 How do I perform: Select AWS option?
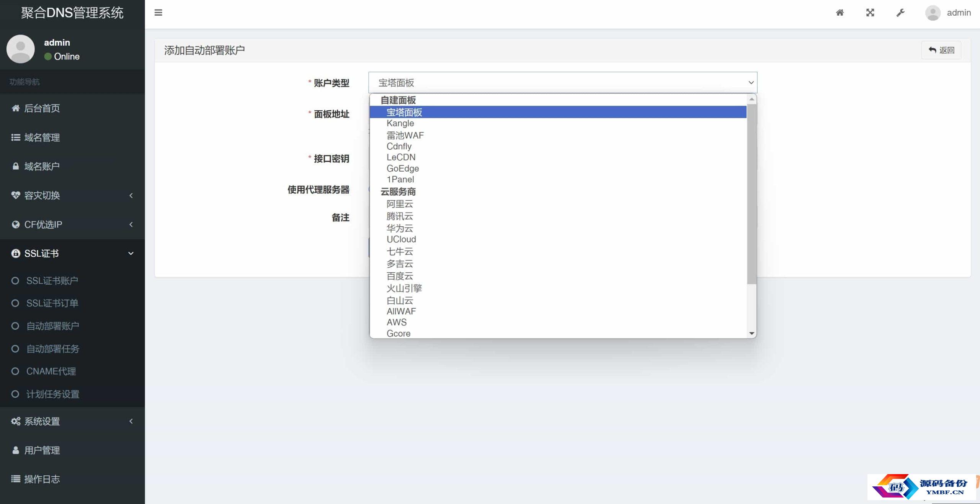point(558,322)
